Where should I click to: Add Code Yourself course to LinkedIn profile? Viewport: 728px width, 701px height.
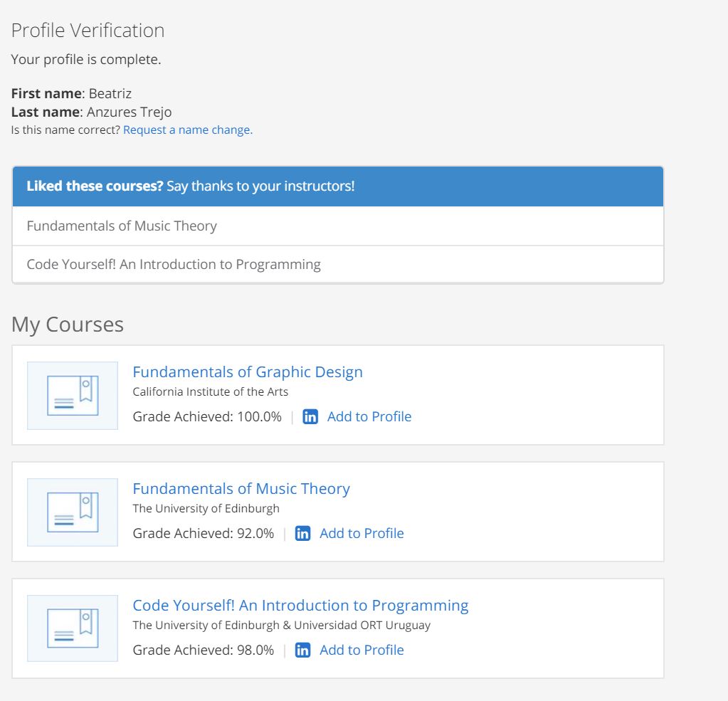pos(362,650)
